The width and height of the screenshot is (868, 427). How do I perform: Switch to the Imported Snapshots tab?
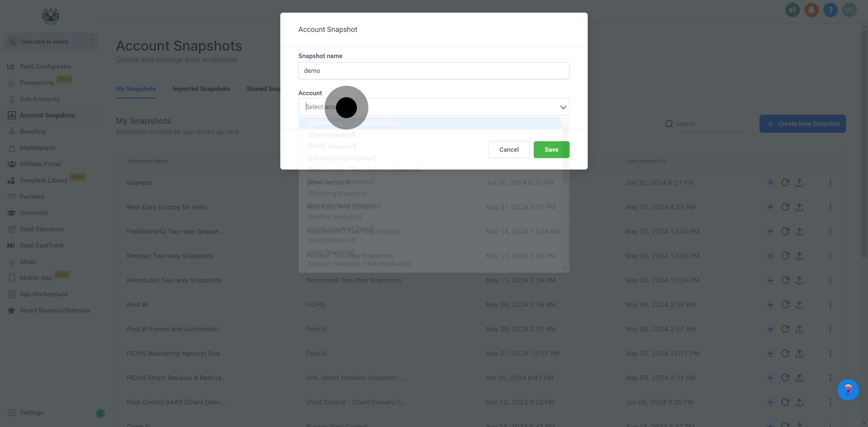pyautogui.click(x=201, y=89)
